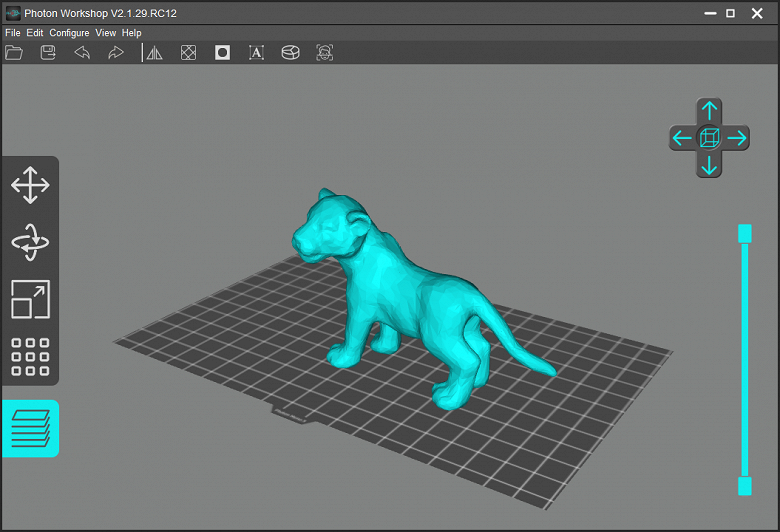The height and width of the screenshot is (532, 780).
Task: Rotate view with left arrow
Action: [682, 138]
